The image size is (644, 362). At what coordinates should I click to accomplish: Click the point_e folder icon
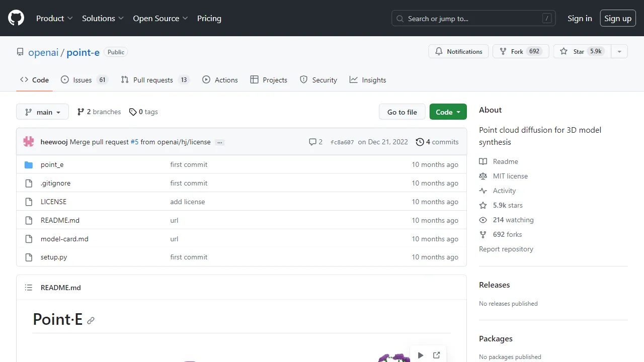tap(29, 165)
